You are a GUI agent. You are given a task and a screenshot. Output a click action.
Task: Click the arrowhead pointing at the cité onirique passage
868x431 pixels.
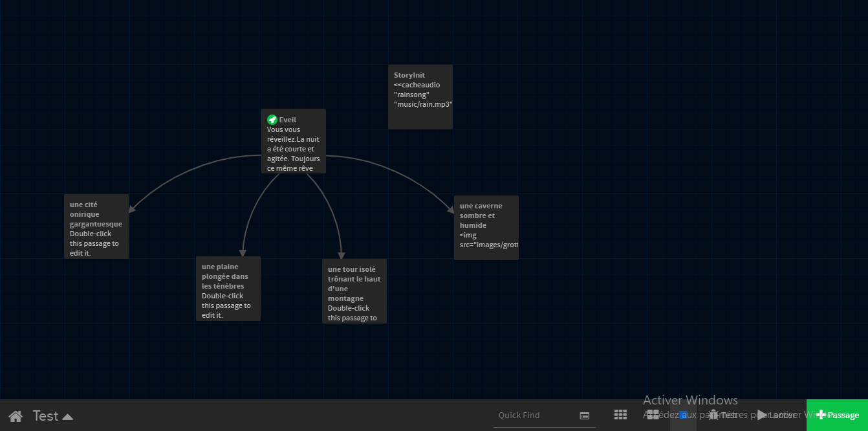tap(132, 209)
